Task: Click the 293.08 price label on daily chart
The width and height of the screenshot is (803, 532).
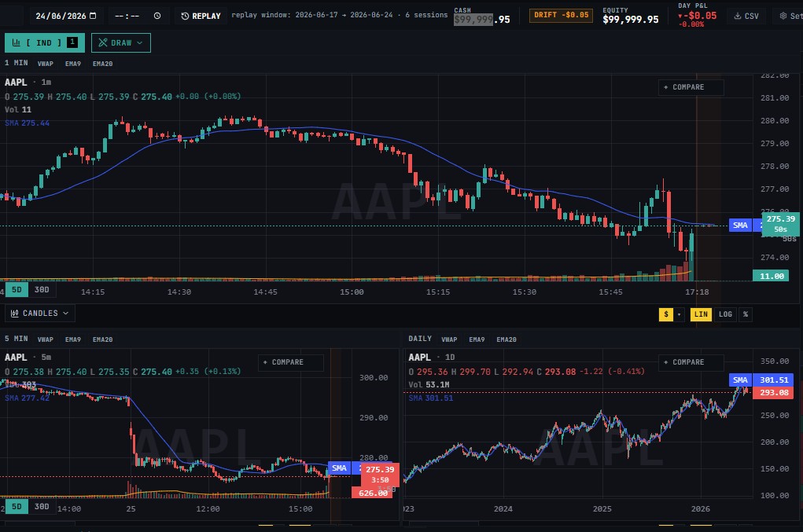Action: tap(774, 392)
